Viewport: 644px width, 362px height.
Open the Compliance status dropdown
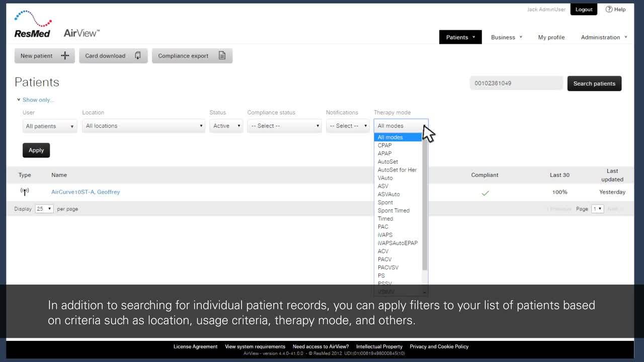click(284, 126)
